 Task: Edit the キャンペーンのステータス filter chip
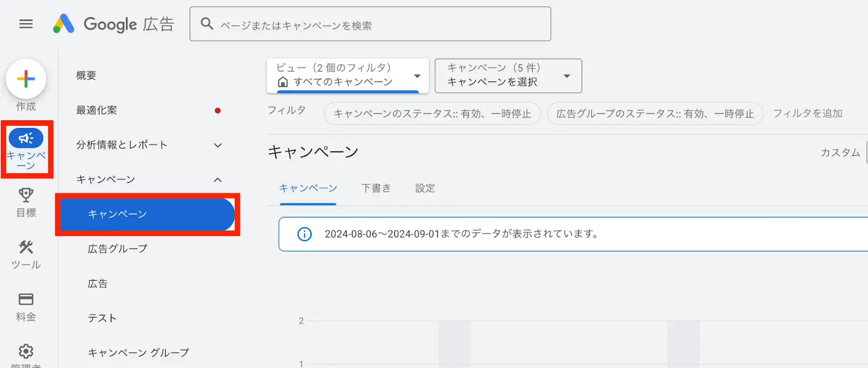click(x=431, y=113)
